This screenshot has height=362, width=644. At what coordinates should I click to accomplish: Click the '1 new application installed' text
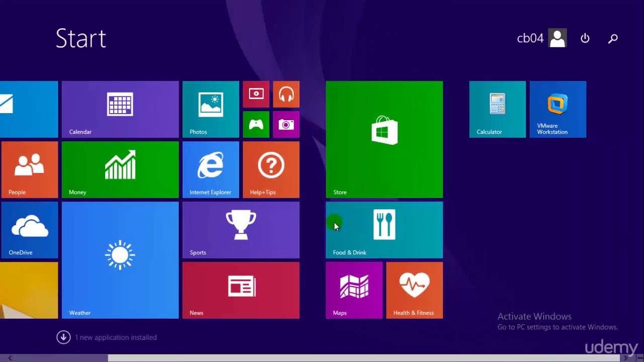(116, 337)
